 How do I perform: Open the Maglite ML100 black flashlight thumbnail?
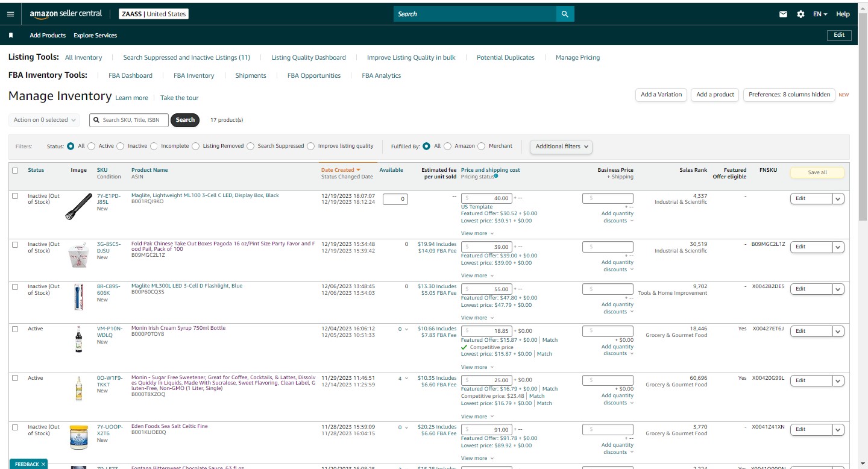click(x=79, y=206)
